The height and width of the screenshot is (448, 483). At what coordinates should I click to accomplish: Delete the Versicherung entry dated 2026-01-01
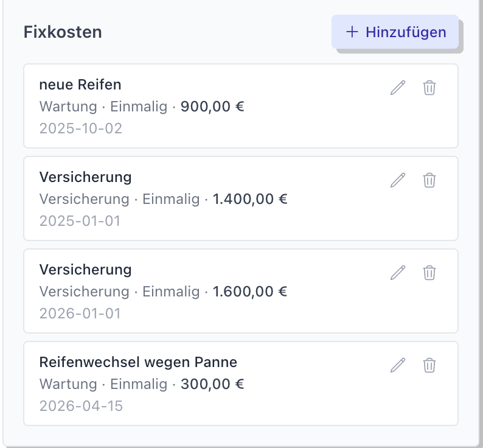coord(429,273)
